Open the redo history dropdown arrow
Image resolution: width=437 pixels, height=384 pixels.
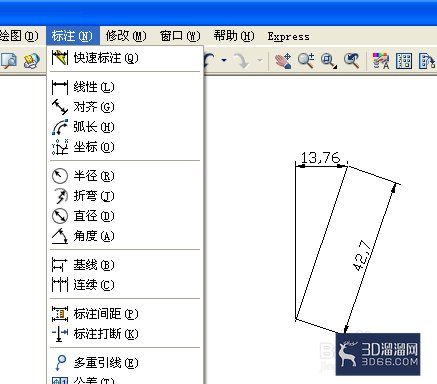(x=260, y=61)
